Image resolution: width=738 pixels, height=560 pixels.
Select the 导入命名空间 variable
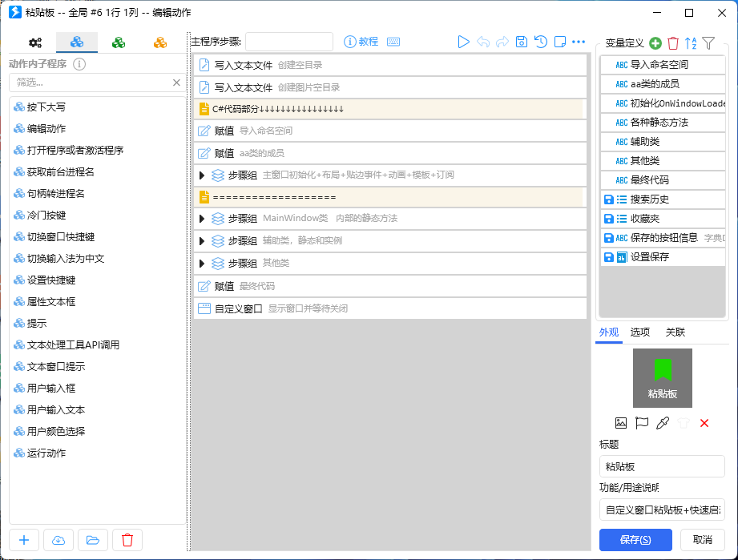663,65
